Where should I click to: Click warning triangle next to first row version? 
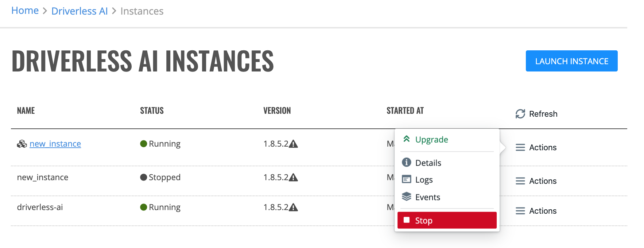[294, 144]
